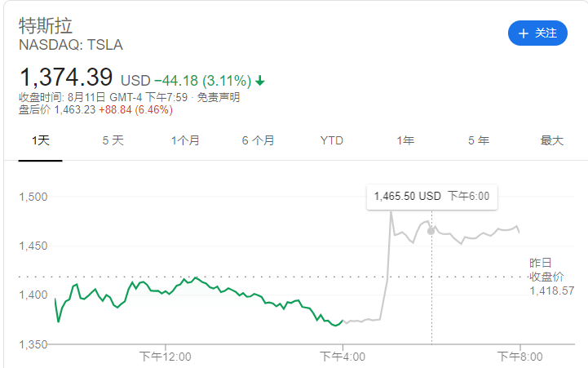Switch to the YTD tab
The width and height of the screenshot is (588, 368).
pos(332,141)
